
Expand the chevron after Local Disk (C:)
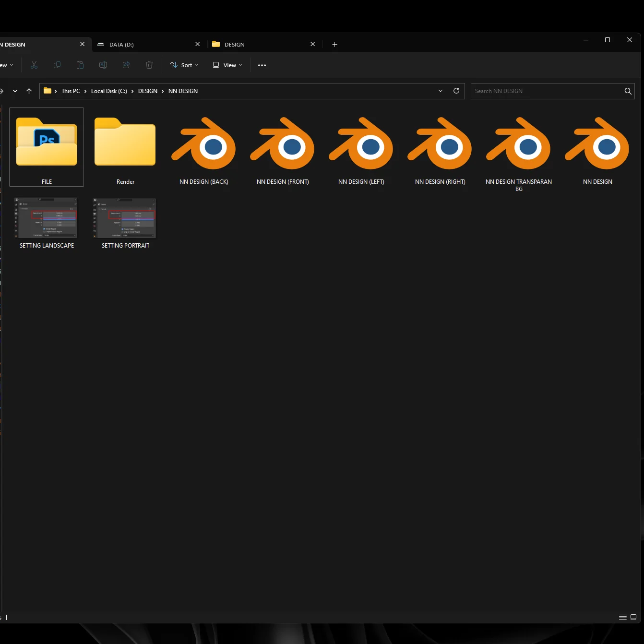click(x=132, y=91)
